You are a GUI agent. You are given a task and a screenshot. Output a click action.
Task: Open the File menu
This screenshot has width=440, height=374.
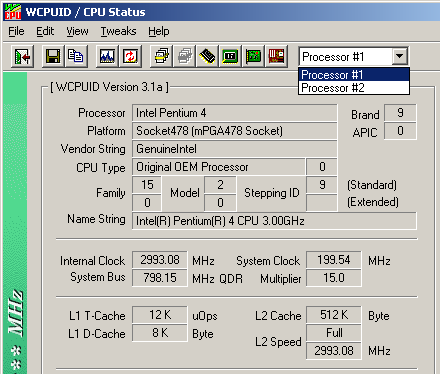(16, 31)
